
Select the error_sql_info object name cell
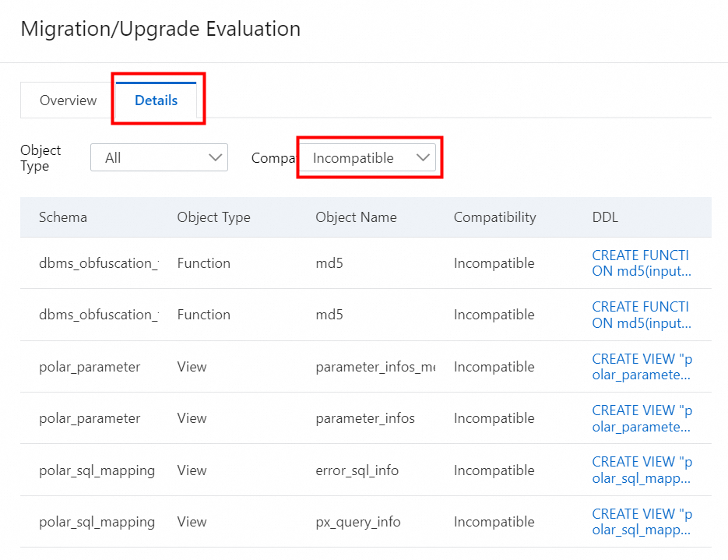tap(358, 470)
